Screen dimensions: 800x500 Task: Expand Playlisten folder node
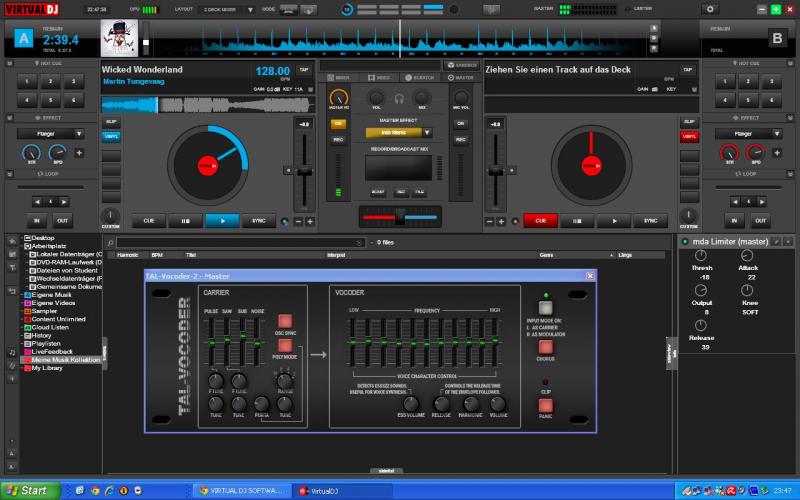tap(22, 344)
